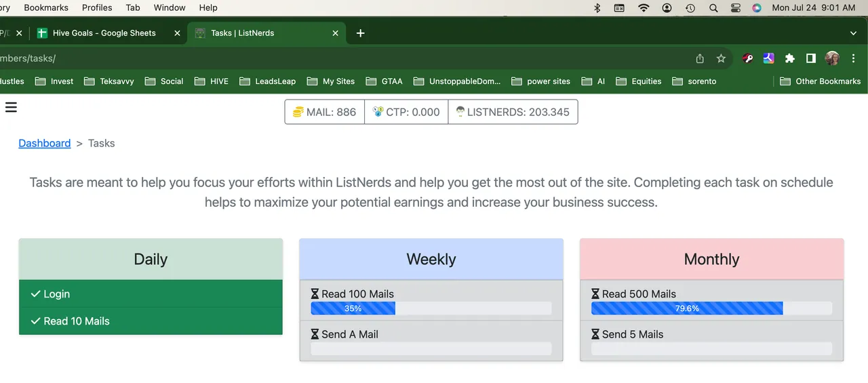Viewport: 868px width, 383px height.
Task: Open the Other Bookmarks folder
Action: [x=821, y=81]
